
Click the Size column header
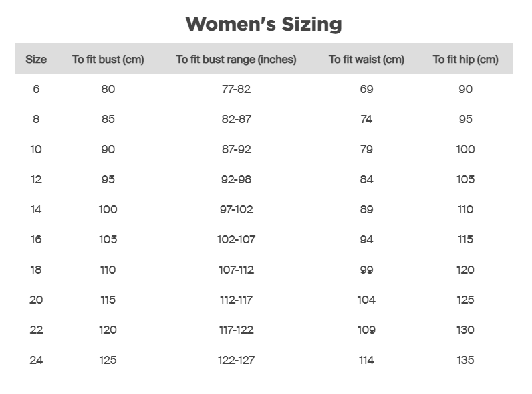click(36, 59)
